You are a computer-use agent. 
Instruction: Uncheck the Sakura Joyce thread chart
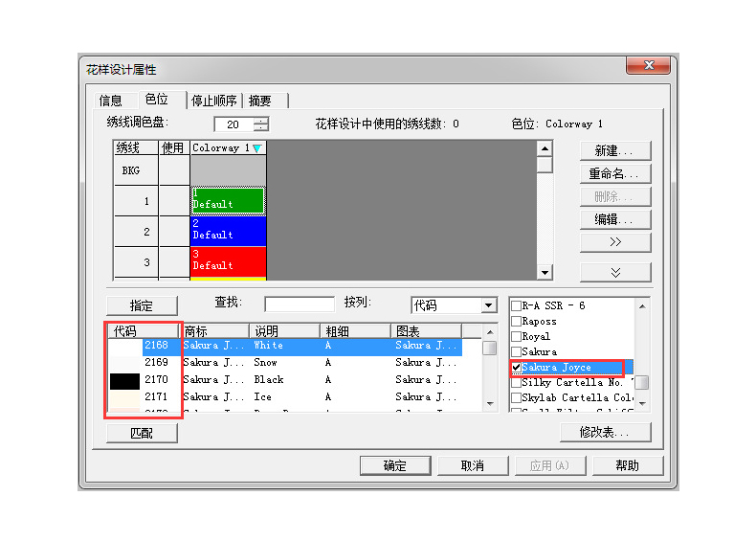517,368
